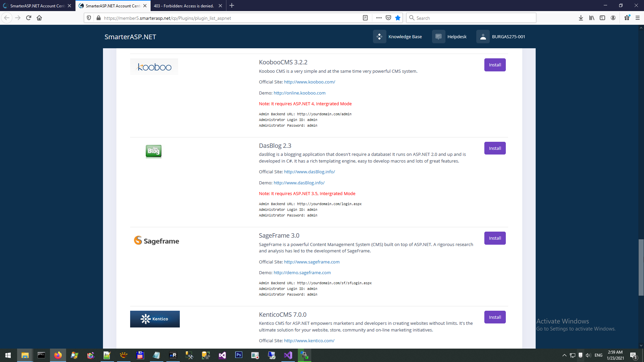The width and height of the screenshot is (644, 362).
Task: Switch to the 403 Forbidden tab
Action: (x=184, y=6)
